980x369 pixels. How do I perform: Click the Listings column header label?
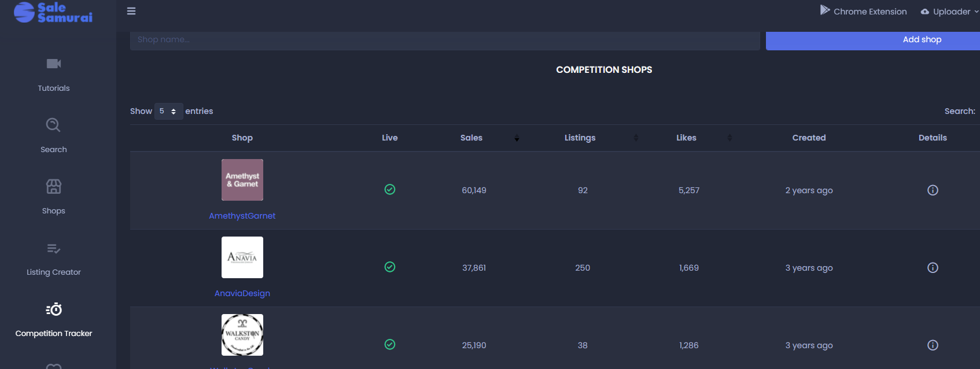580,138
